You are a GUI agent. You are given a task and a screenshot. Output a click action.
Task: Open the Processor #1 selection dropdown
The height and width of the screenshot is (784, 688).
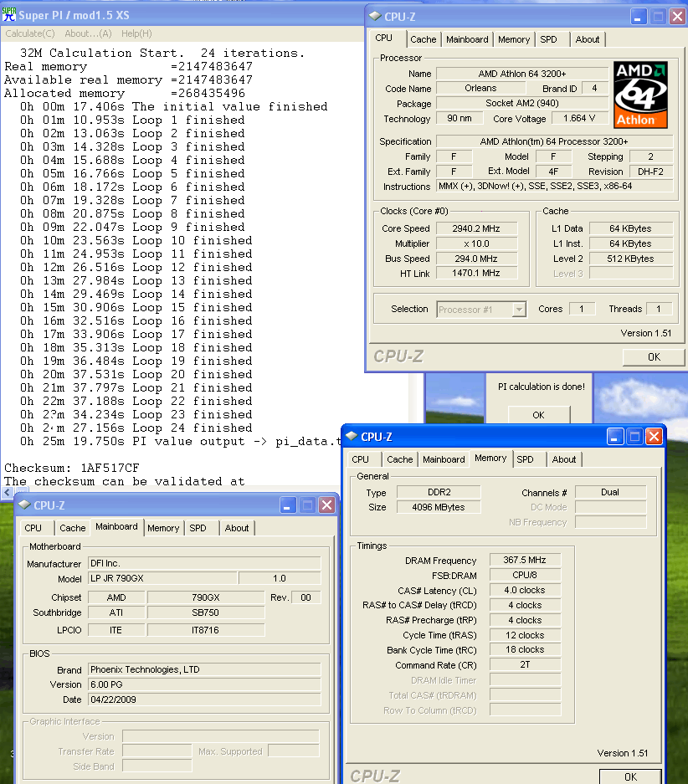(520, 310)
